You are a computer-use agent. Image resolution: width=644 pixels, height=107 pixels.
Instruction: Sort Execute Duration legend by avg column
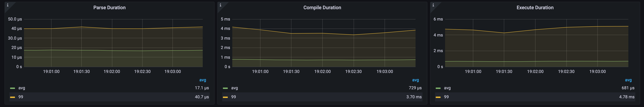[628, 80]
